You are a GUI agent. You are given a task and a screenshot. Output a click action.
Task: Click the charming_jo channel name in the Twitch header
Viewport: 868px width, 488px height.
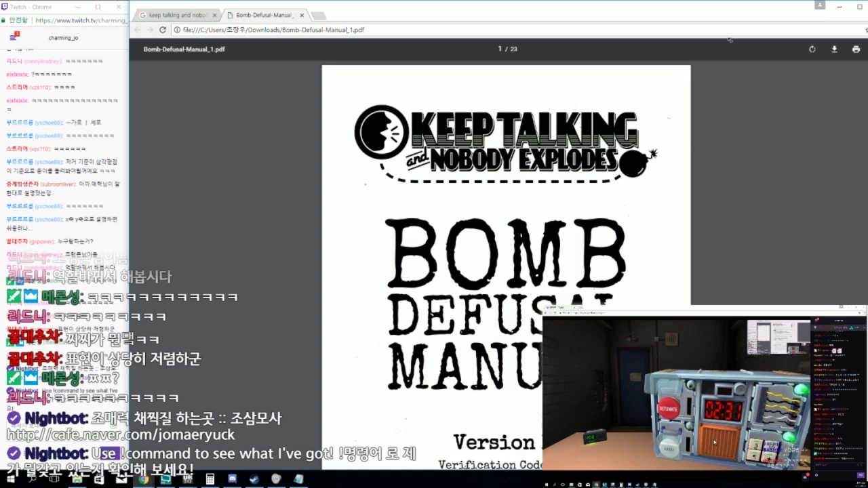[x=63, y=38]
